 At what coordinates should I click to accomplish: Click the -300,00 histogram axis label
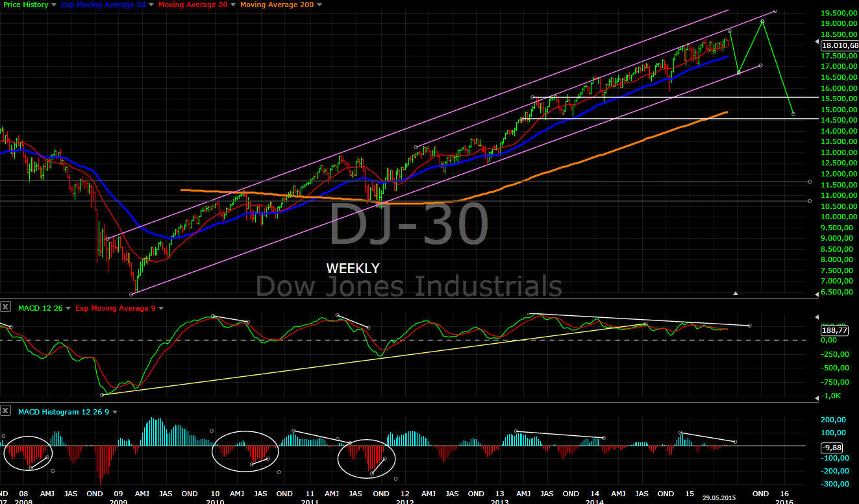[833, 484]
